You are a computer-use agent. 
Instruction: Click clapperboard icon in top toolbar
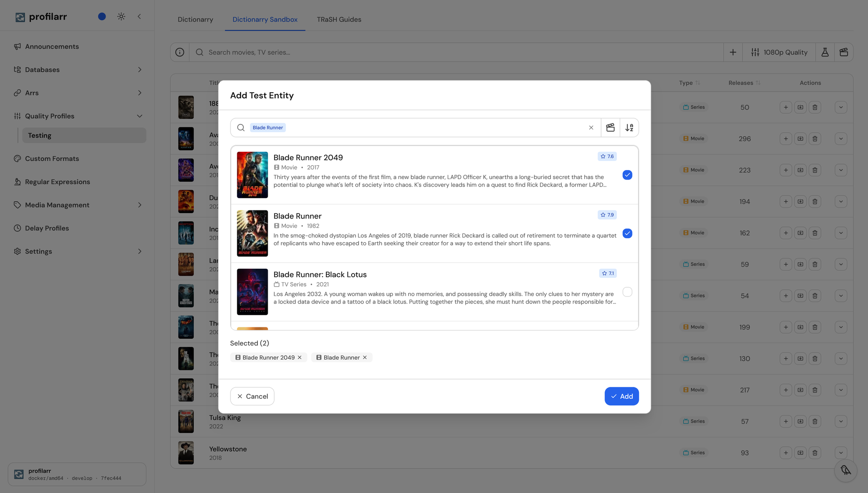(x=844, y=52)
